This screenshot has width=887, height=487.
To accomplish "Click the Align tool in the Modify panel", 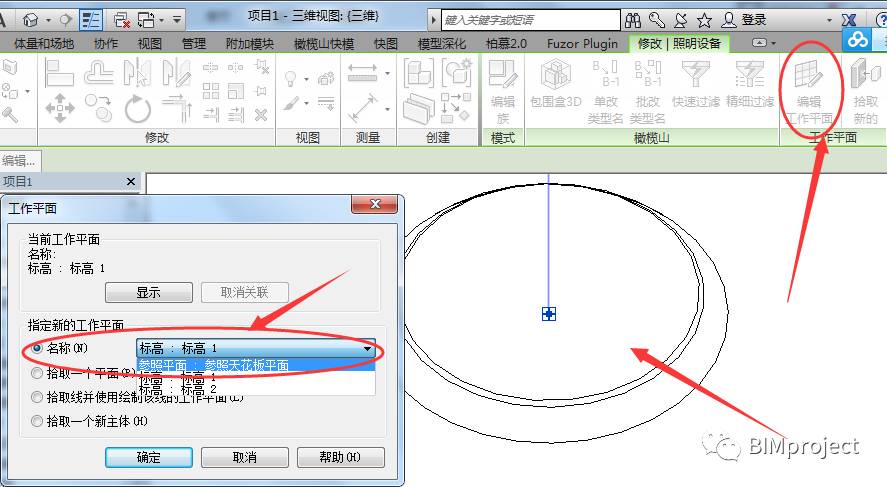I will tap(59, 73).
